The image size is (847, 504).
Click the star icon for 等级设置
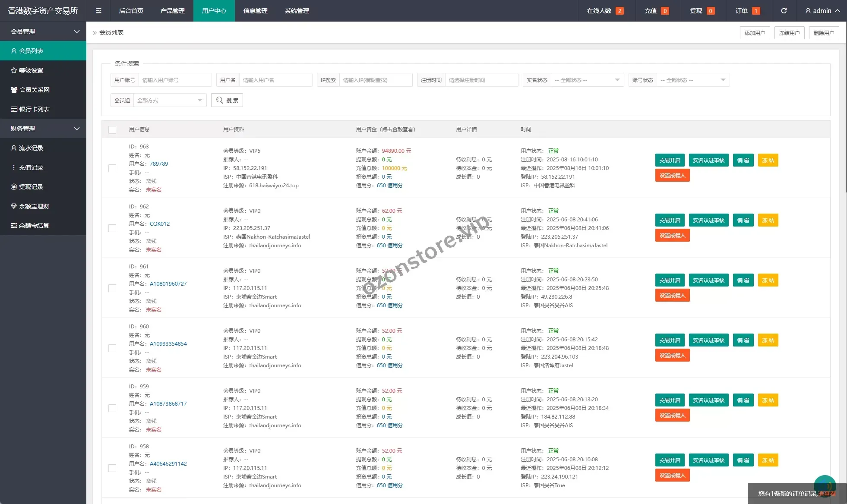point(14,70)
